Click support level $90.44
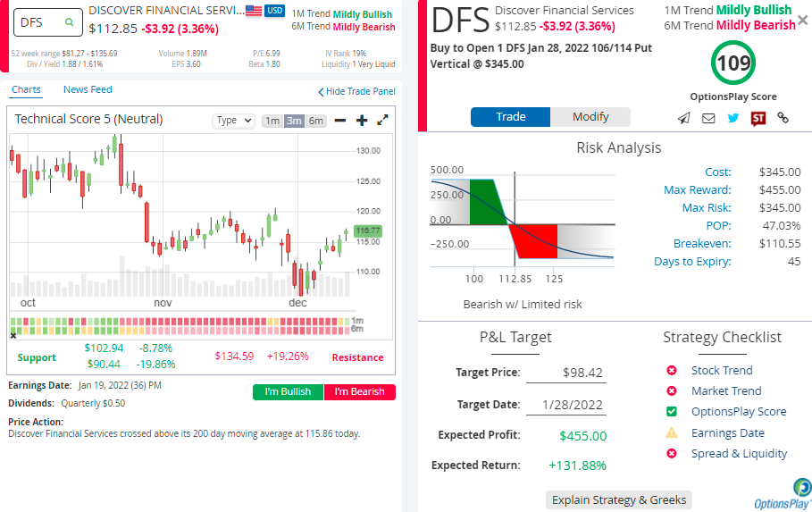The image size is (812, 512). tap(104, 365)
